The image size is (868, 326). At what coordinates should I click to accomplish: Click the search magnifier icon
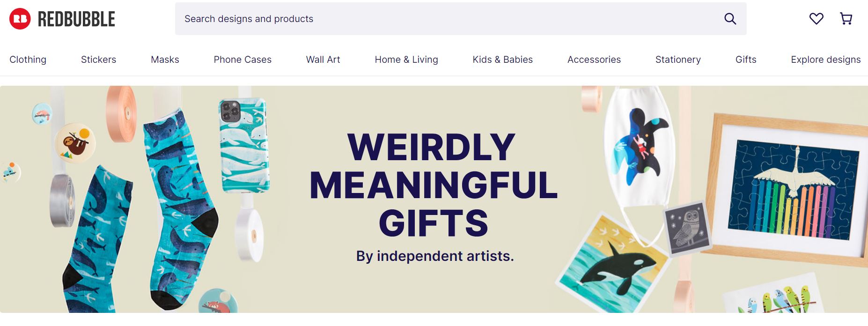coord(730,19)
